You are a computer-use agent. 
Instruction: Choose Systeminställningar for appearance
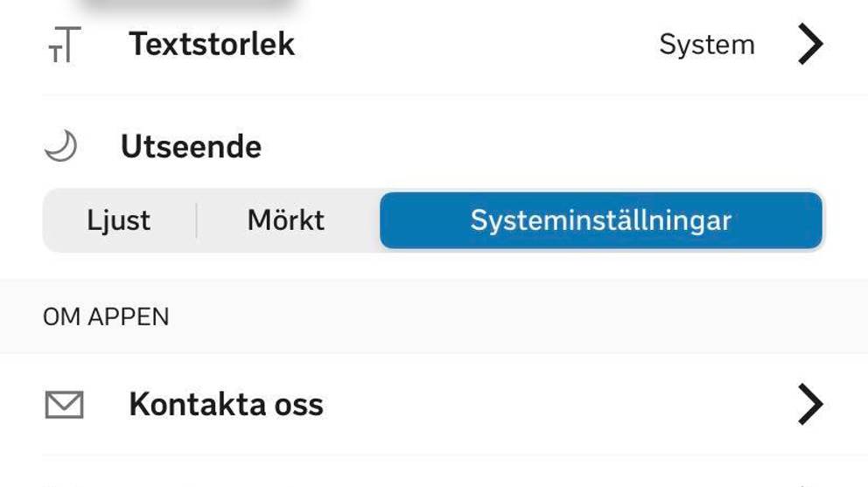pos(600,220)
